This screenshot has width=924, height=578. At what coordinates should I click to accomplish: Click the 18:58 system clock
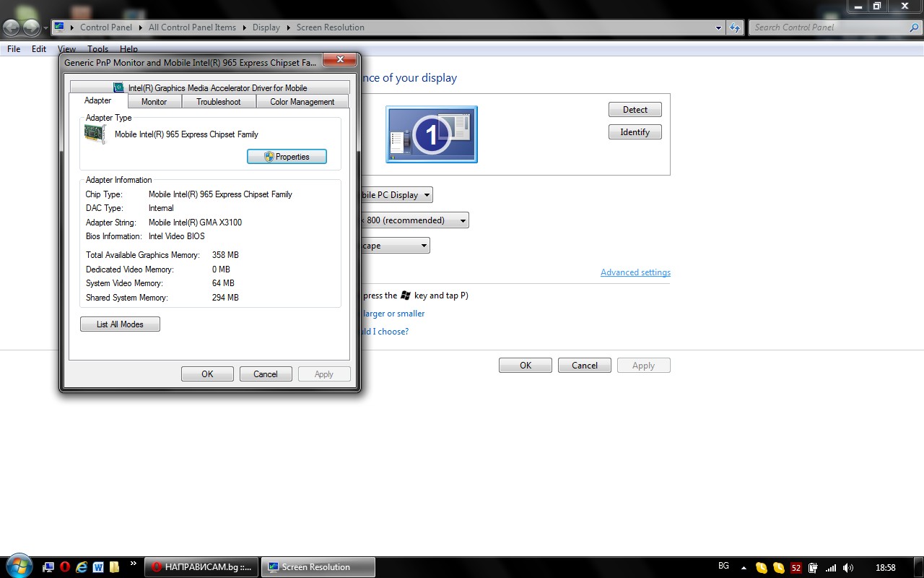pyautogui.click(x=885, y=568)
